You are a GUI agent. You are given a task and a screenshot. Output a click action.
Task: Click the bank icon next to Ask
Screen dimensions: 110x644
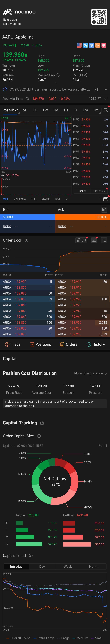click(104, 210)
